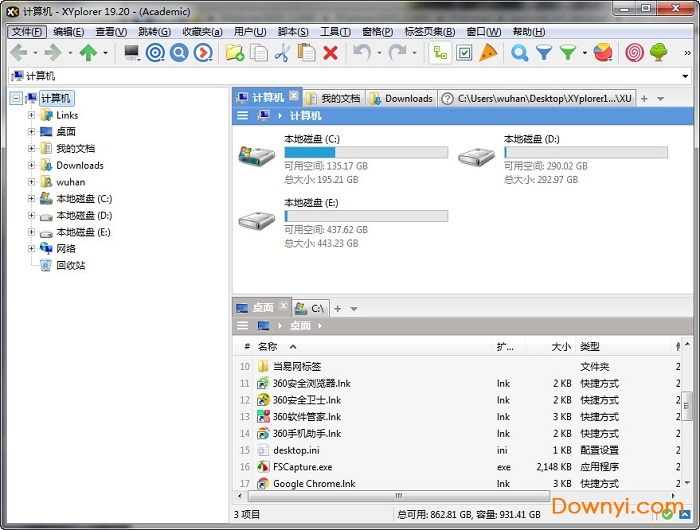Click the New Folder toolbar icon

pos(234,53)
